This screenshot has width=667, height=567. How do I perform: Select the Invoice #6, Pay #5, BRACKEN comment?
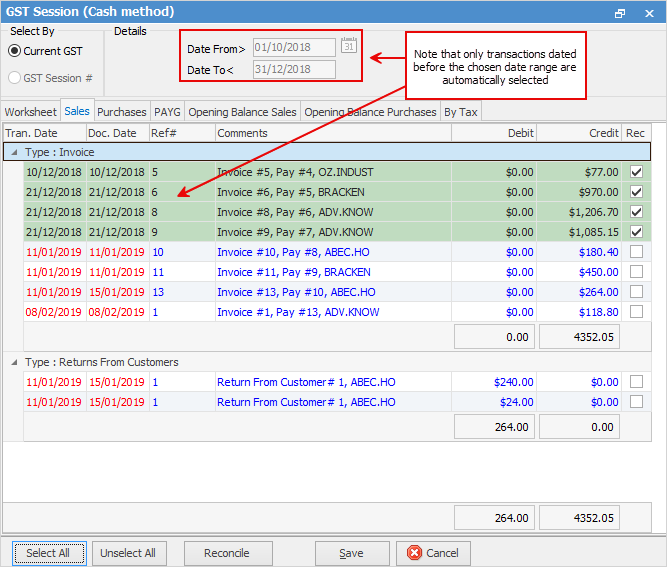coord(291,192)
